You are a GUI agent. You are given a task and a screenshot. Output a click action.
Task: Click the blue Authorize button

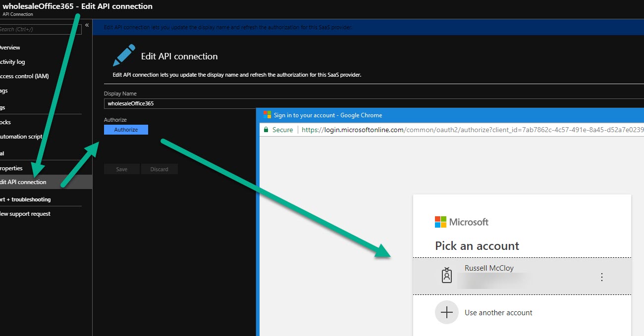tap(126, 130)
